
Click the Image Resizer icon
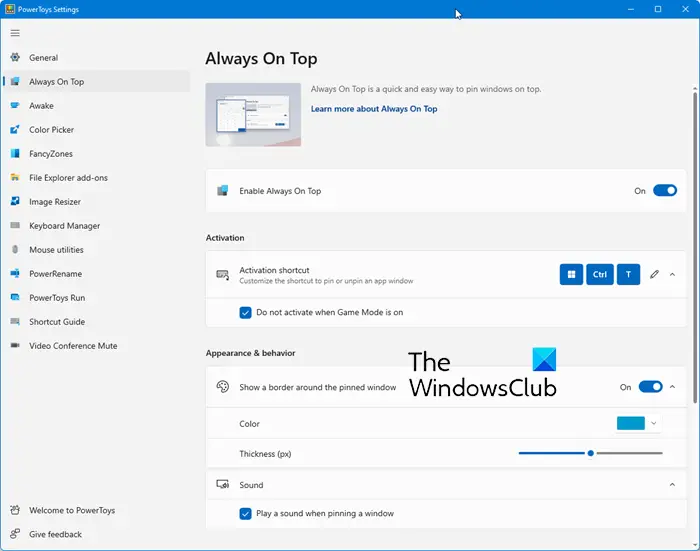tap(15, 201)
